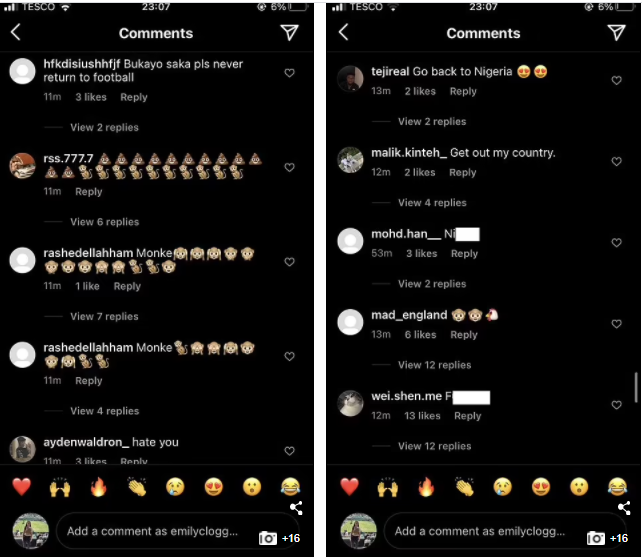The height and width of the screenshot is (560, 642).
Task: Tap the clapping hands emoji in right reaction bar
Action: point(464,487)
